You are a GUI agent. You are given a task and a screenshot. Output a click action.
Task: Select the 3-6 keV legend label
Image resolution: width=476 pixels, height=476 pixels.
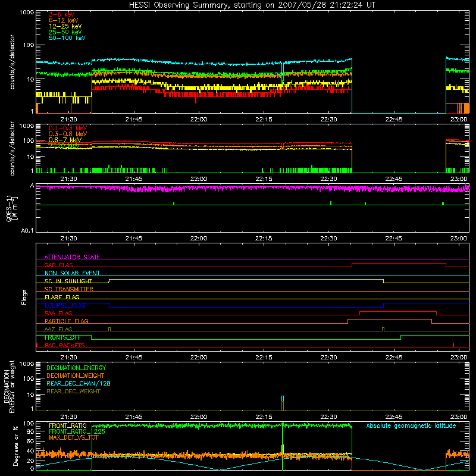(x=62, y=14)
